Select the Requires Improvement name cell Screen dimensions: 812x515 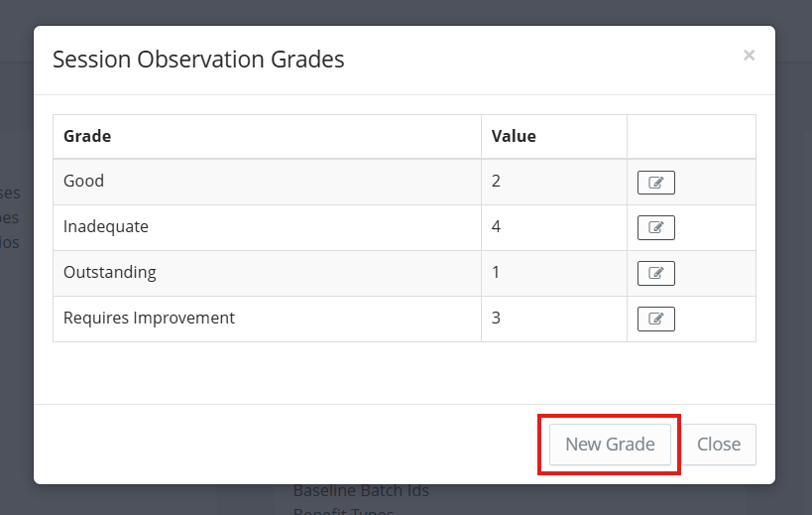point(149,319)
